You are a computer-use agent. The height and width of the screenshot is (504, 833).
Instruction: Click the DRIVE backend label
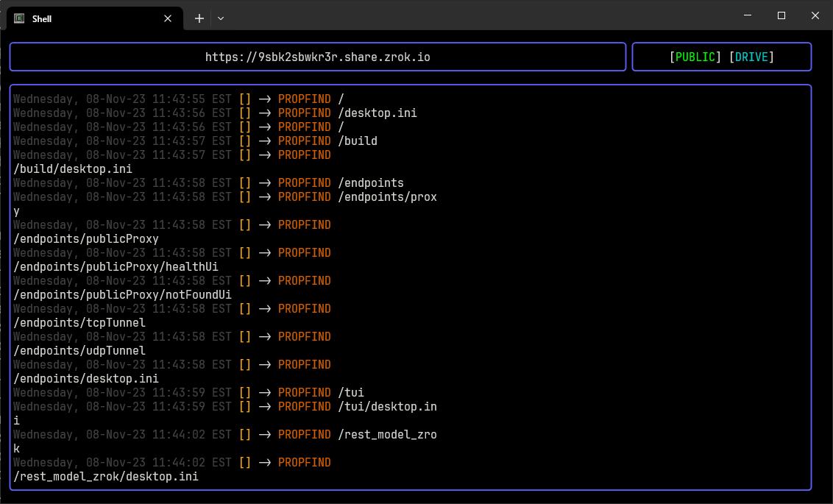pyautogui.click(x=751, y=57)
